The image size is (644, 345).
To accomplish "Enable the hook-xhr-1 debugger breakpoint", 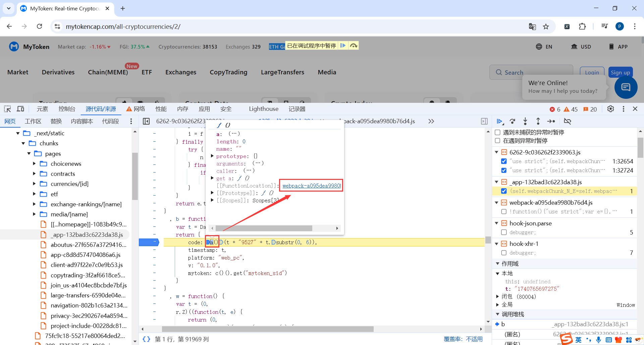I will point(504,253).
